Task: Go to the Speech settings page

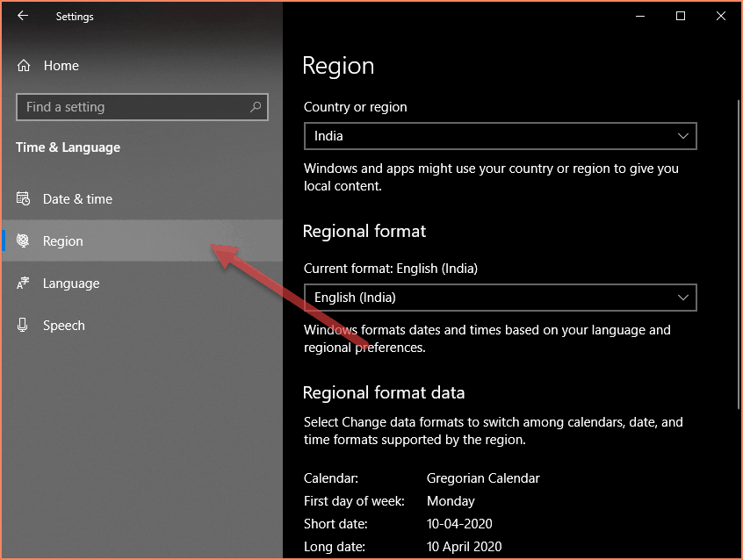Action: (64, 326)
